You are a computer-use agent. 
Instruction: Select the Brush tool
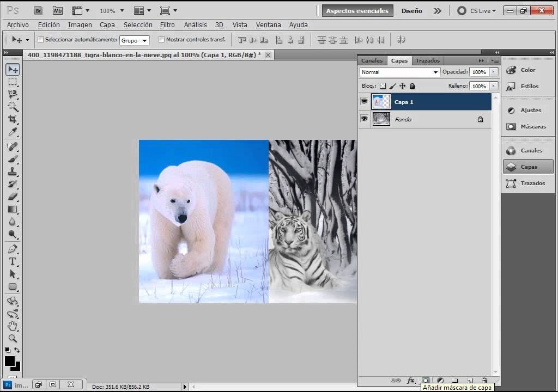click(x=13, y=158)
